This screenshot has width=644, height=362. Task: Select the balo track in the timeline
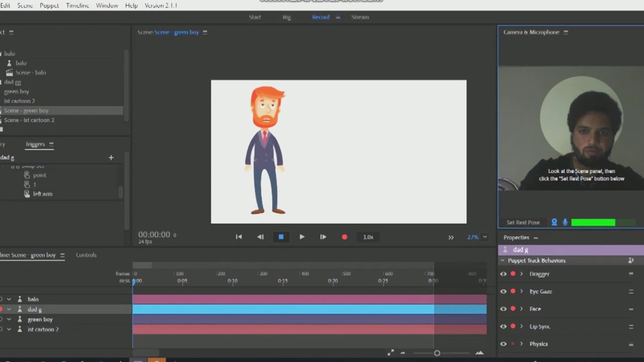coord(33,299)
